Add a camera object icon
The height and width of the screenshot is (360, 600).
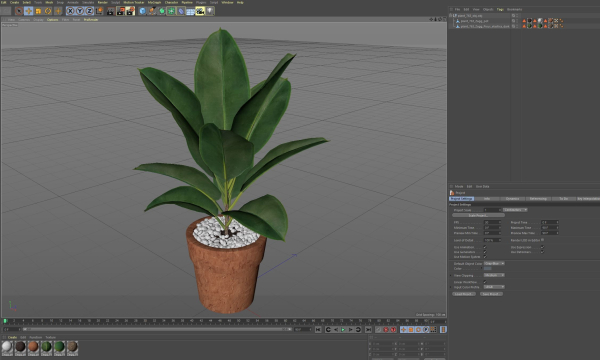click(x=200, y=11)
